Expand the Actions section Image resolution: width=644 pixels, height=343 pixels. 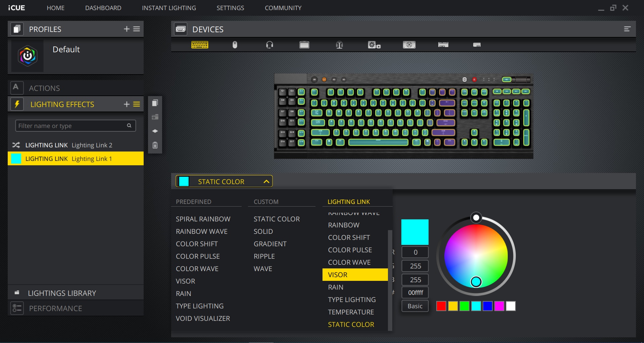click(44, 88)
